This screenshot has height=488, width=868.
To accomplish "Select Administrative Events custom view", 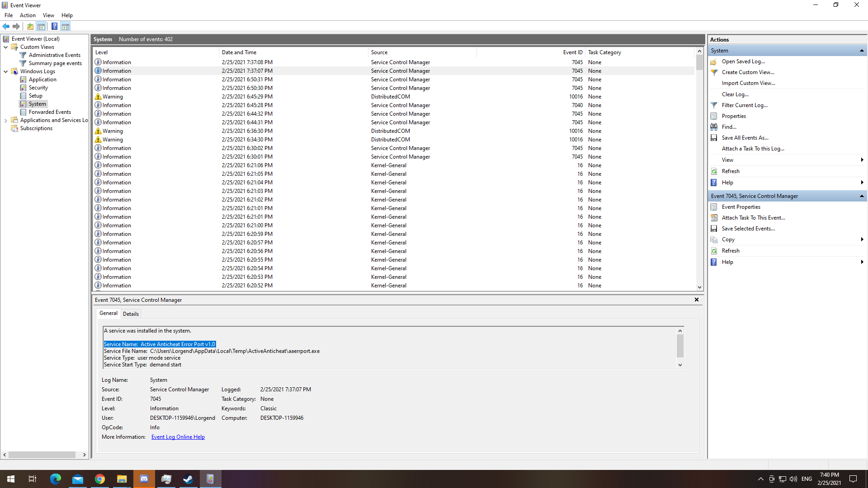I will point(54,55).
